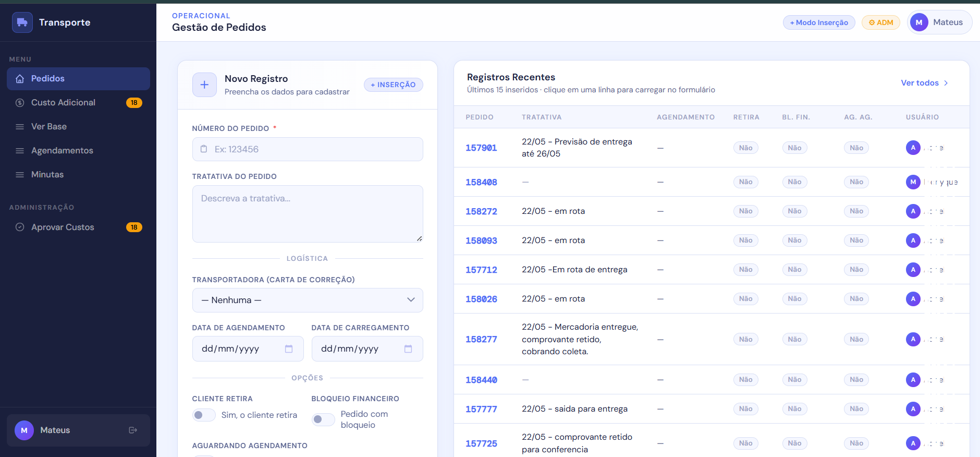Click the ADM badge button
The image size is (980, 457).
881,22
